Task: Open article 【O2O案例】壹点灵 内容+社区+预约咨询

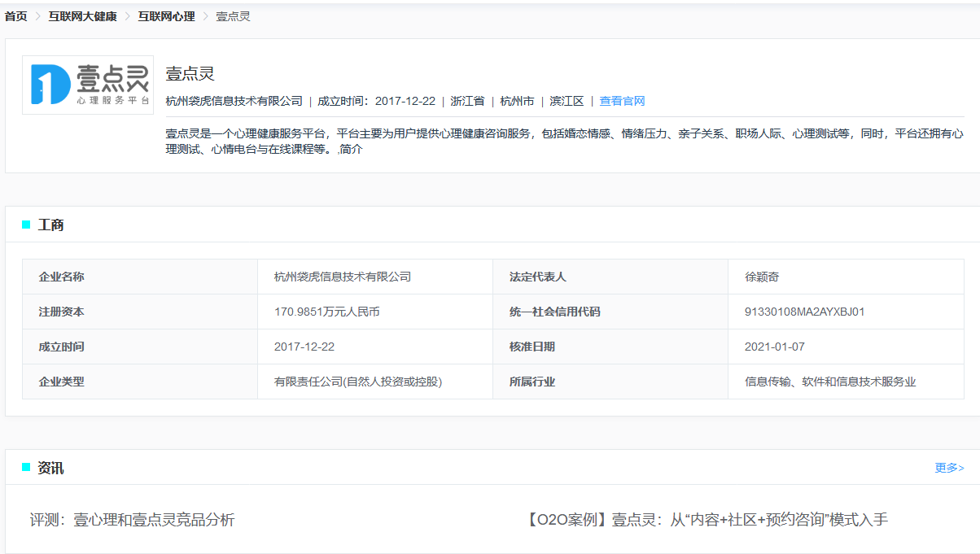Action: click(x=707, y=519)
